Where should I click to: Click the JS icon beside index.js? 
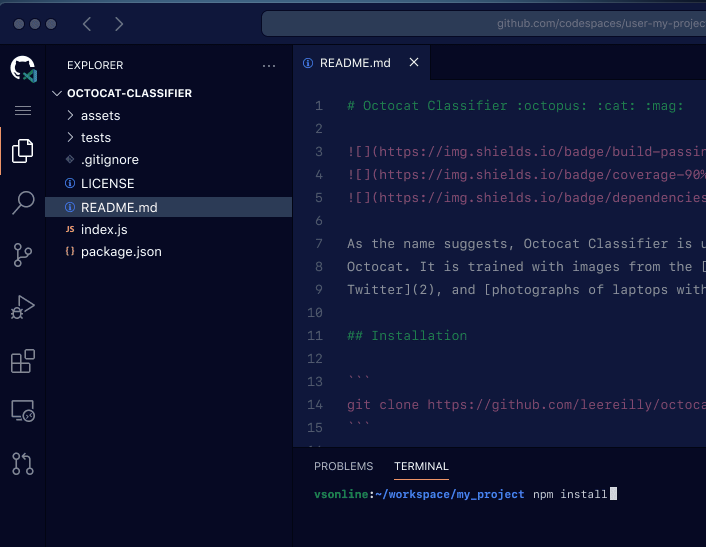pyautogui.click(x=70, y=229)
